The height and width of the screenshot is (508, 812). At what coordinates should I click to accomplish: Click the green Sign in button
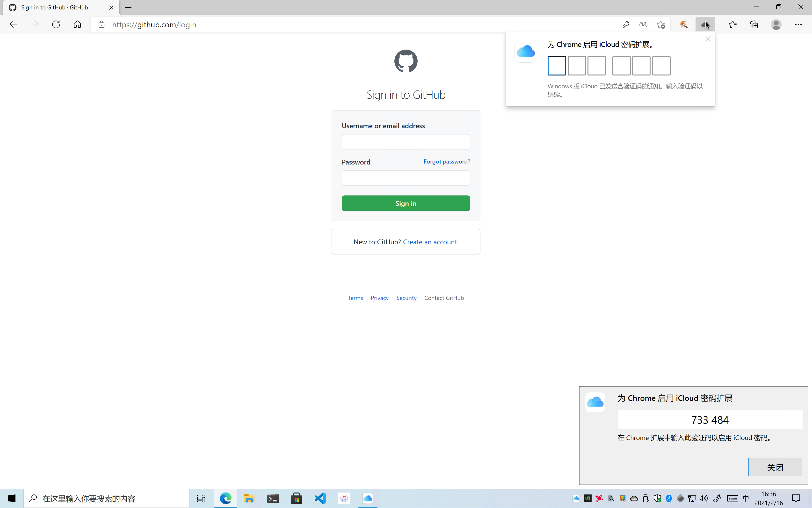coord(406,203)
